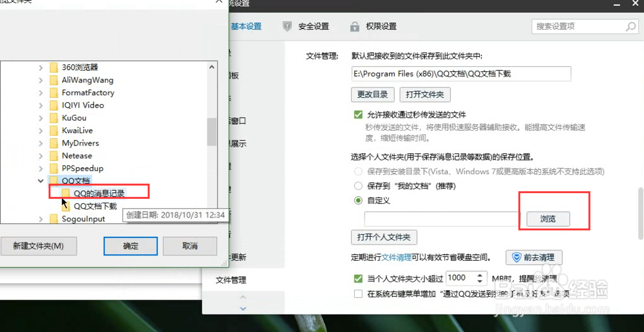Screen dimensions: 644x332
Task: Click the 搜索设置项 search field
Action: click(584, 26)
